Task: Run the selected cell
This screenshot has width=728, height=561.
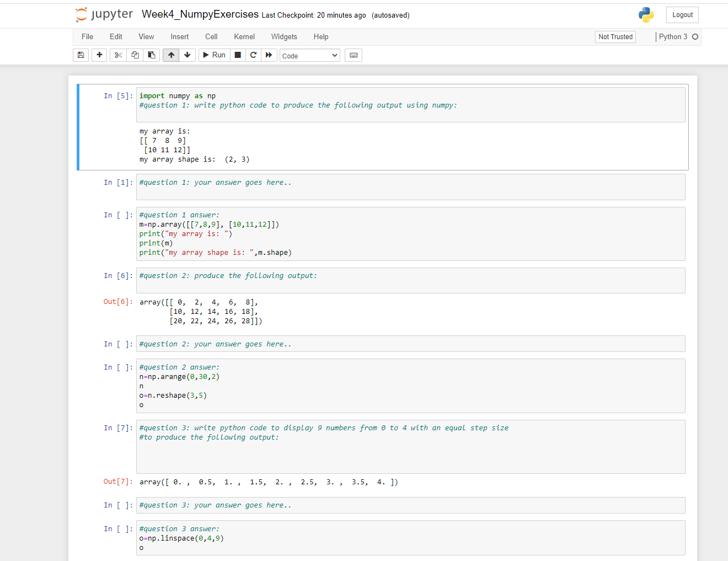Action: tap(214, 55)
